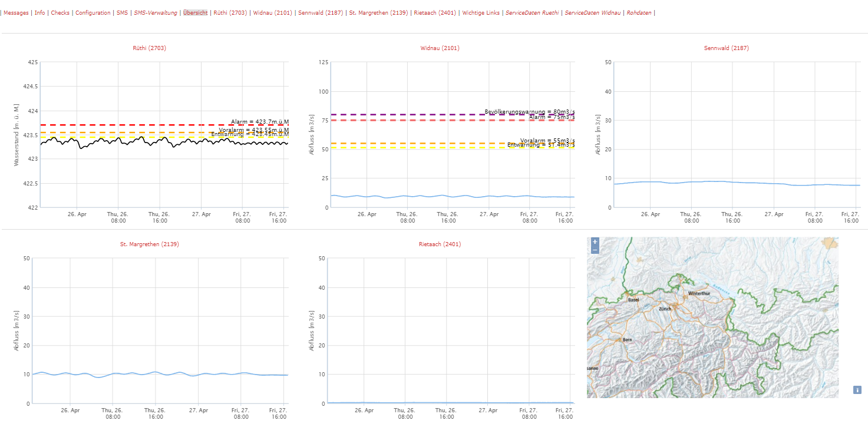
Task: Zoom in on the map with the plus button
Action: tap(595, 241)
